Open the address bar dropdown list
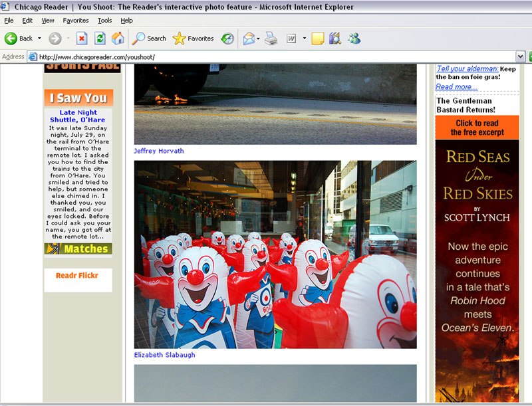Image resolution: width=532 pixels, height=406 pixels. (x=520, y=56)
